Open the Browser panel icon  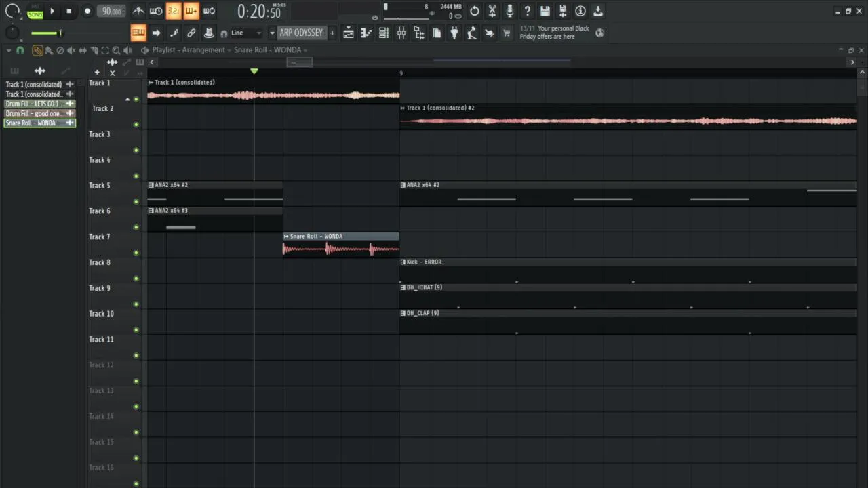(419, 33)
